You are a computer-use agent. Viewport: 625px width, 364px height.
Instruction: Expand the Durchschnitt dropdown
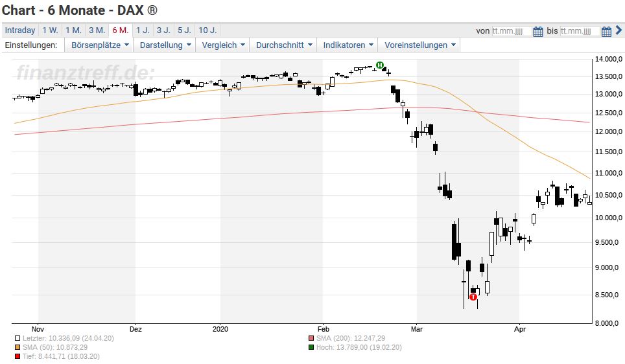point(284,45)
